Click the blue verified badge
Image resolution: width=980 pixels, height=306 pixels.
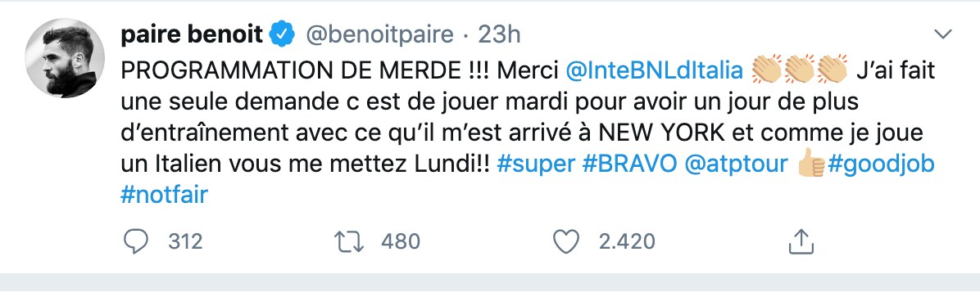pos(282,34)
